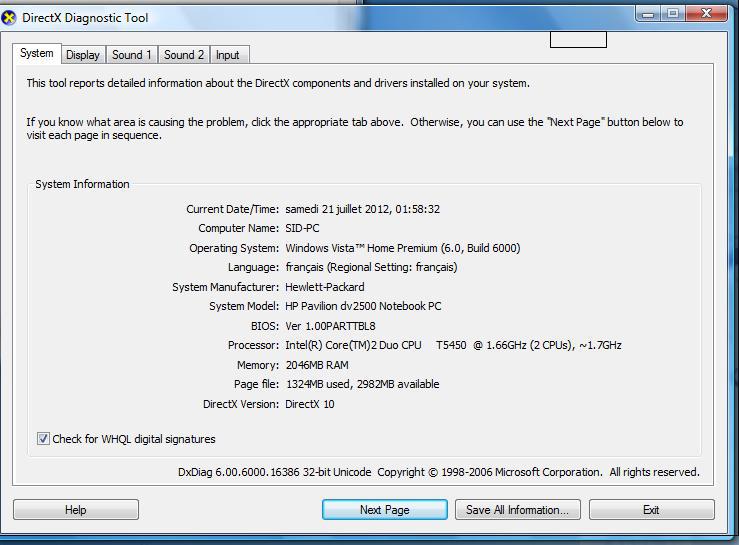The width and height of the screenshot is (739, 545).
Task: Open the Input tab
Action: (228, 55)
